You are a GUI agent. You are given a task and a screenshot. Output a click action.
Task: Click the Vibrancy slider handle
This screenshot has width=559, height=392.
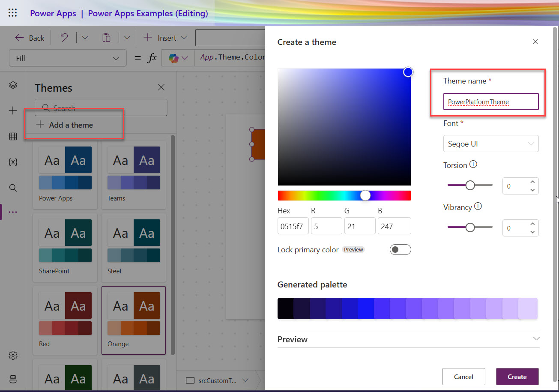pyautogui.click(x=470, y=227)
